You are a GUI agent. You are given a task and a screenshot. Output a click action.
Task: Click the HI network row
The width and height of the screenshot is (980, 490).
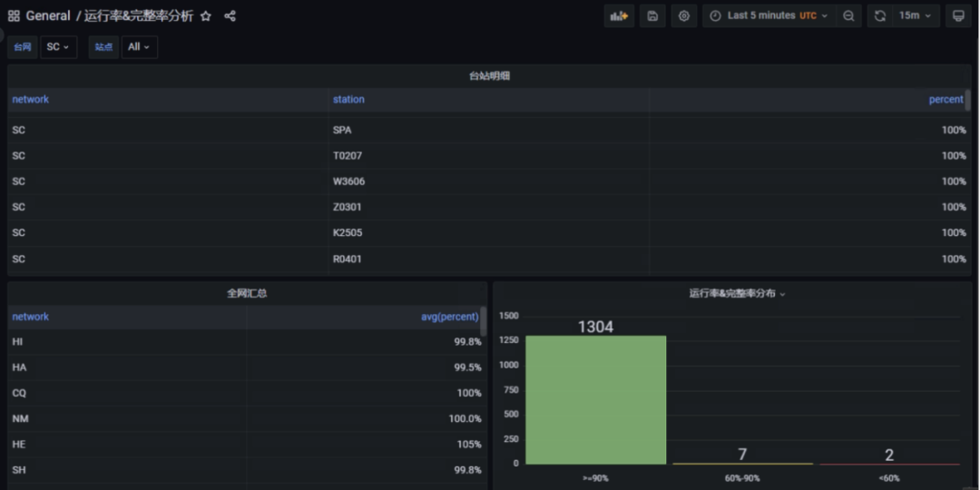[x=247, y=342]
